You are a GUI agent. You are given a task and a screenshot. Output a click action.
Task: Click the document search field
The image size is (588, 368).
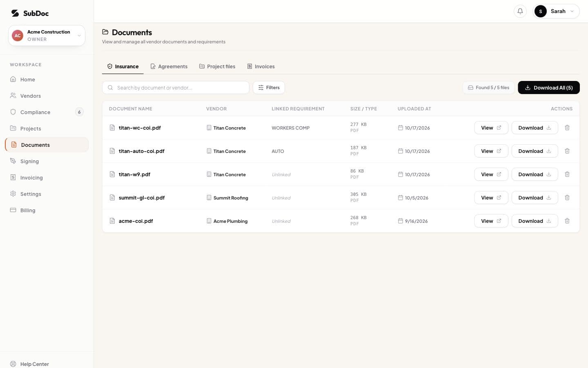click(176, 88)
